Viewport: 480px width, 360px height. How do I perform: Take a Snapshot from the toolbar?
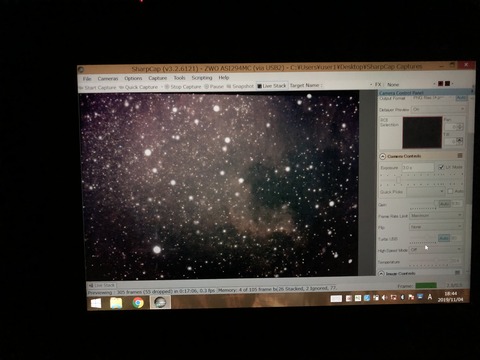coord(240,86)
